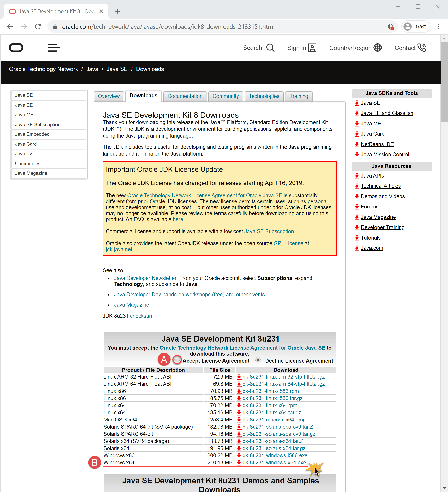Open the Java Developer Newsletter link
This screenshot has height=492, width=448.
[x=145, y=278]
